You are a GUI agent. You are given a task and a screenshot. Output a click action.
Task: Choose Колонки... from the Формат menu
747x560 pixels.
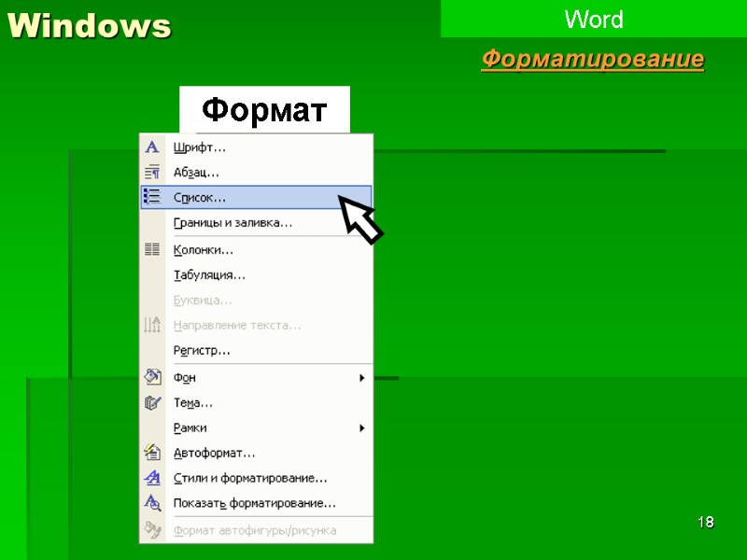(256, 249)
